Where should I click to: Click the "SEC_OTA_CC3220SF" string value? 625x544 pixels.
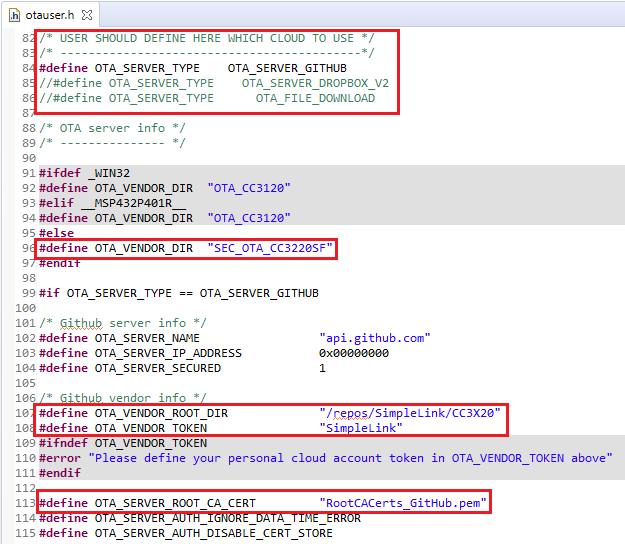coord(270,247)
